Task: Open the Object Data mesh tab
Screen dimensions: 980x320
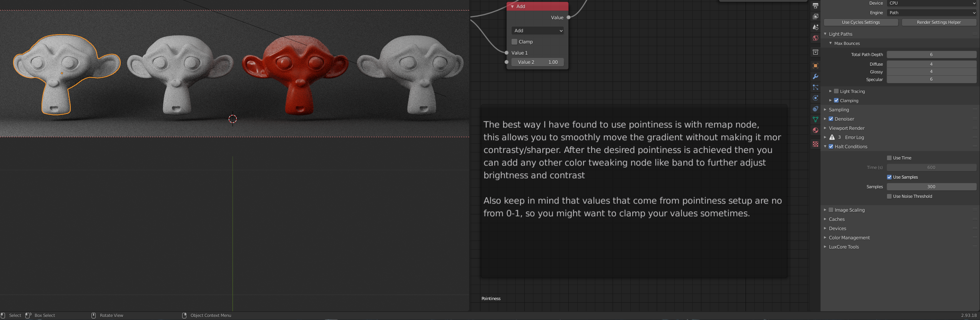Action: [815, 119]
